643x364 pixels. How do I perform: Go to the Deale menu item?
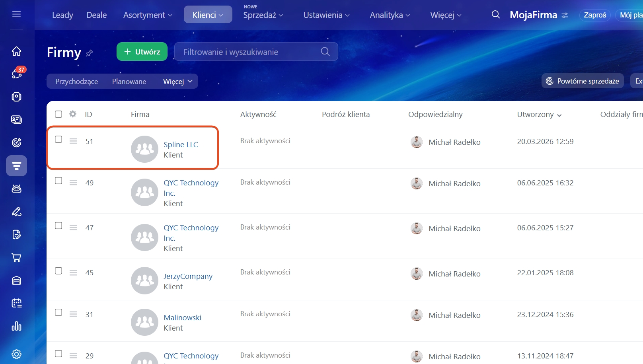(96, 15)
